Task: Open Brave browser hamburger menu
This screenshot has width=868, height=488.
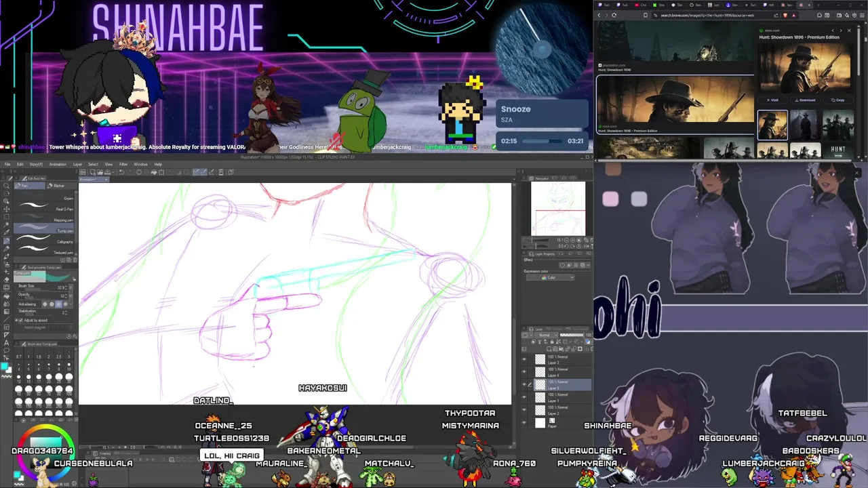Action: coord(862,15)
